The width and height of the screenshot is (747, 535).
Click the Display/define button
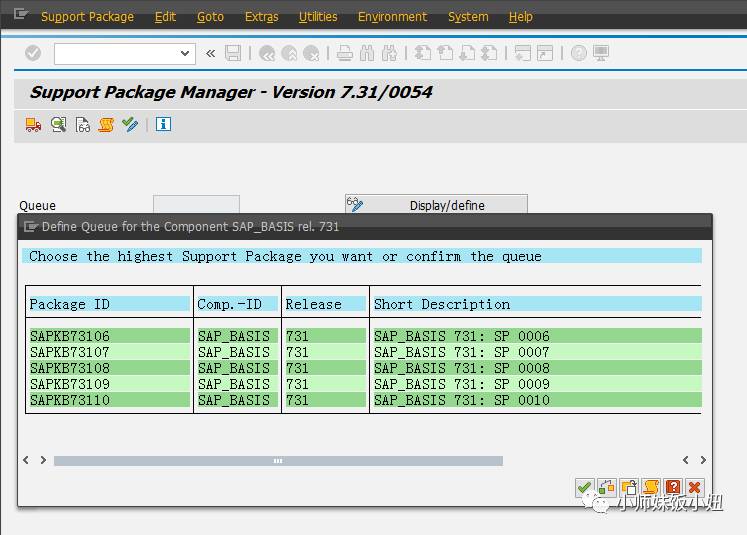436,204
